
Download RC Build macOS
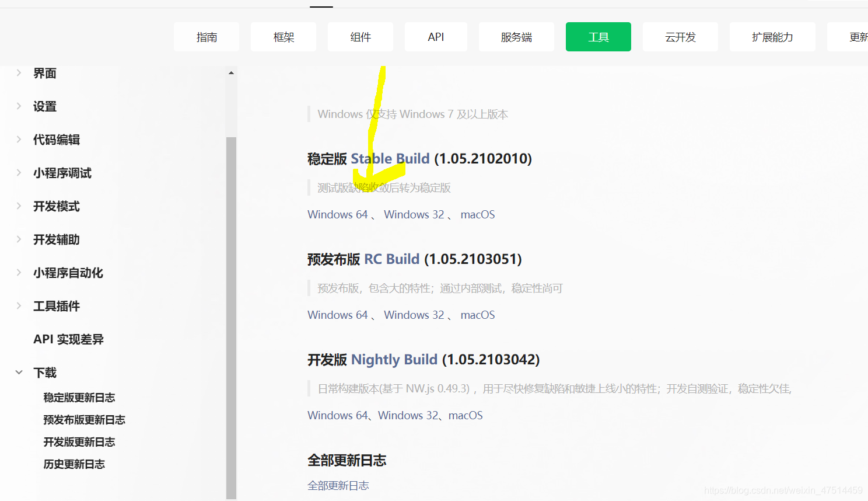tap(478, 315)
